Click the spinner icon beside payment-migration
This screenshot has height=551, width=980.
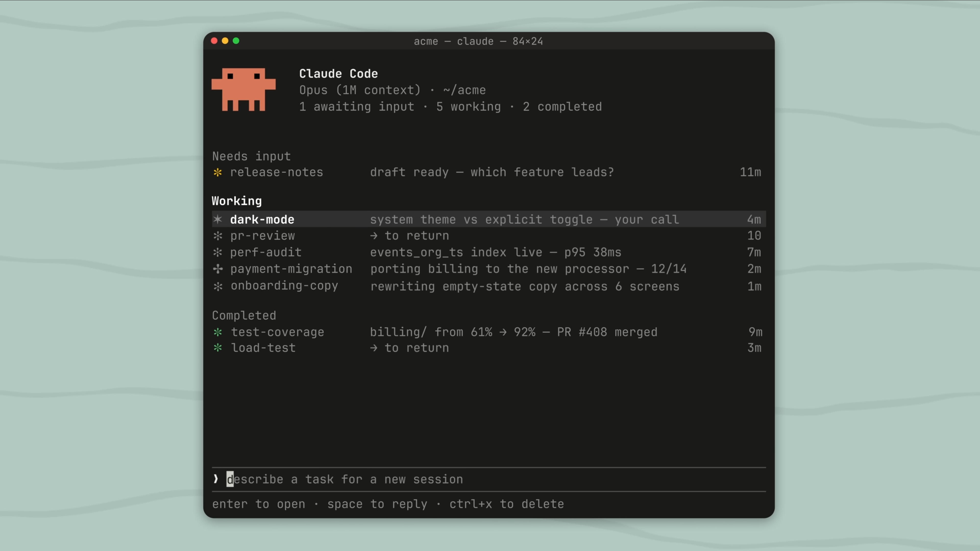tap(218, 269)
